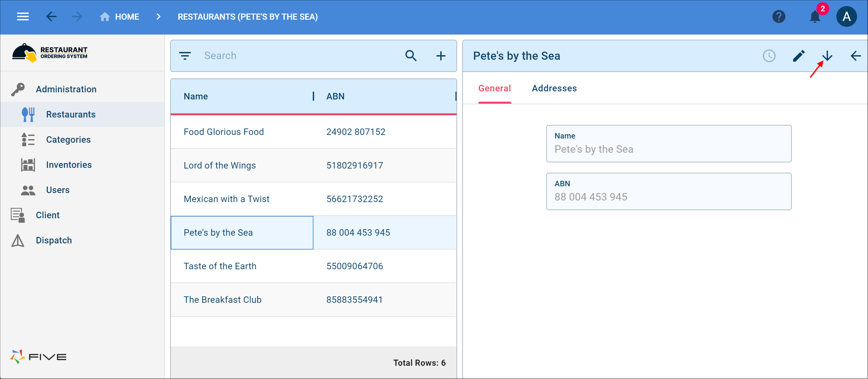Select the Mexican with a Twist row
Screen dimensions: 868x379
pos(313,199)
